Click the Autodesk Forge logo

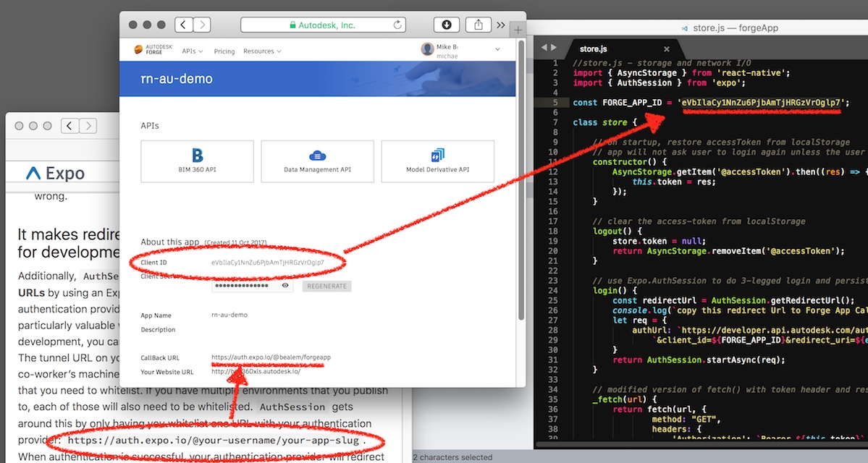pyautogui.click(x=153, y=50)
